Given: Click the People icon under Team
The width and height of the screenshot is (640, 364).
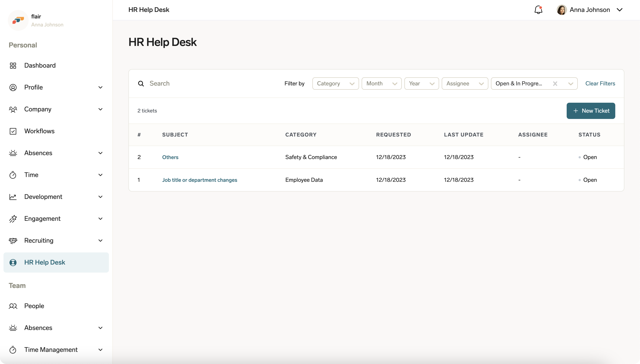Looking at the screenshot, I should 13,306.
